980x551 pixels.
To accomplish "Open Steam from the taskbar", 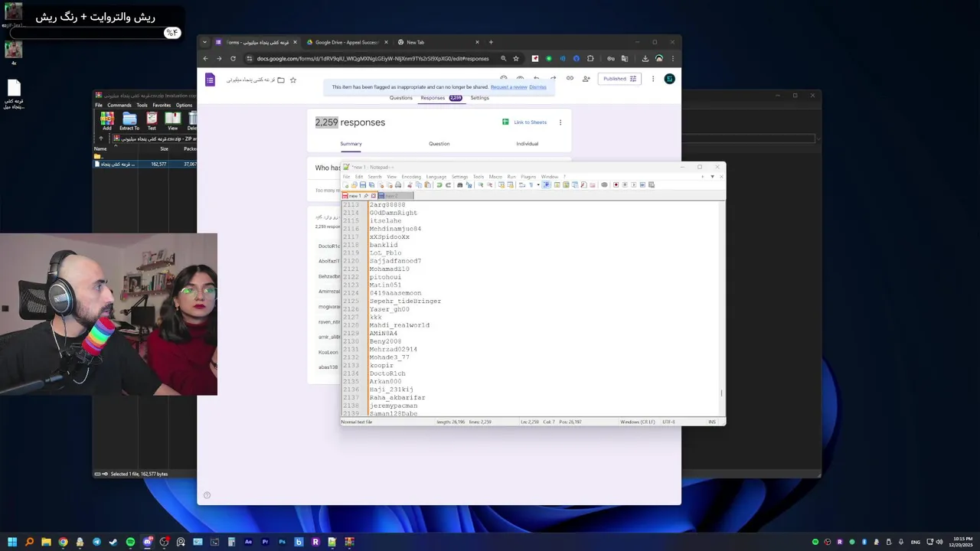I will coord(113,542).
